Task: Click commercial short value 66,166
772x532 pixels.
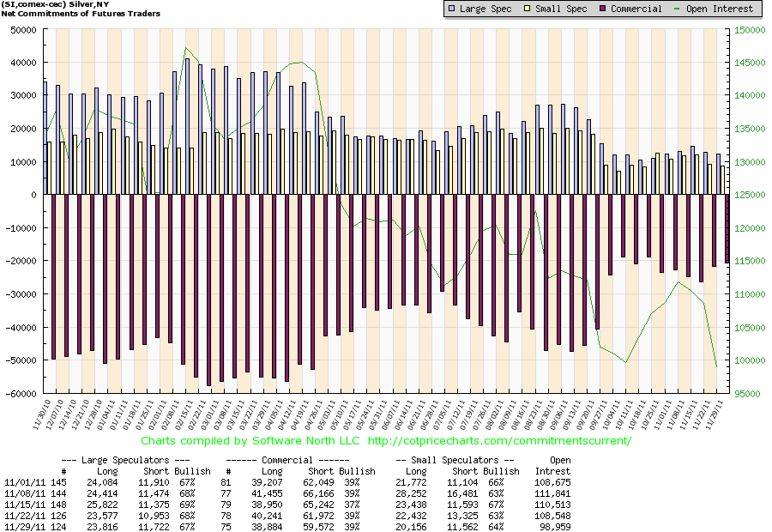Action: coord(318,493)
